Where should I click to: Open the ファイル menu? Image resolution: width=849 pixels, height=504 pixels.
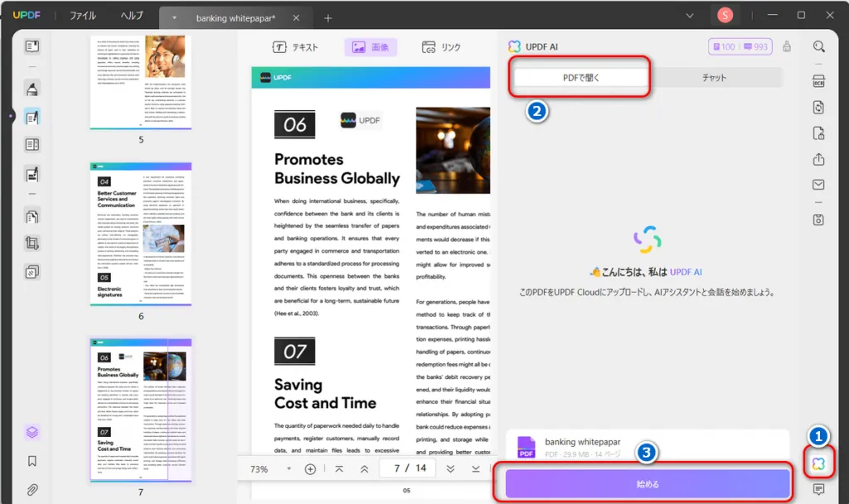tap(82, 16)
